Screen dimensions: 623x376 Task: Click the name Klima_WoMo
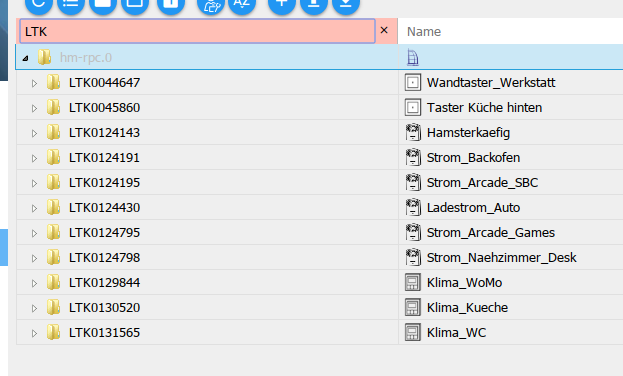pos(464,283)
